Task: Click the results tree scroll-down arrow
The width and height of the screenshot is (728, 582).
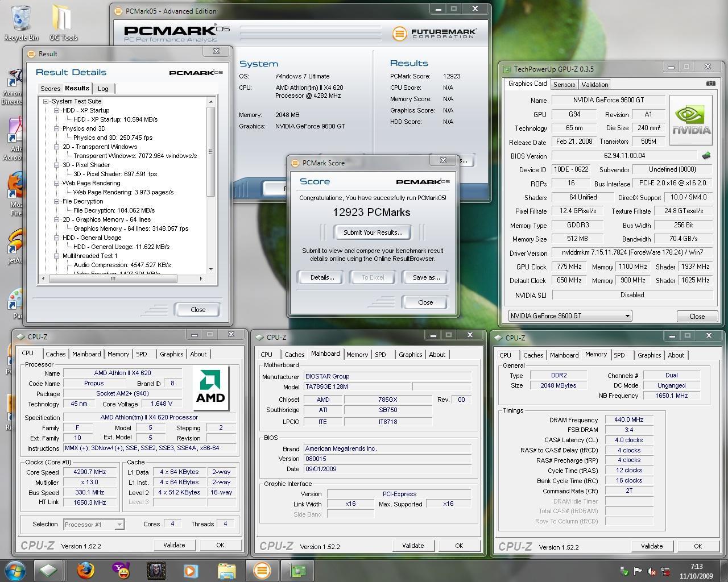Action: pos(211,269)
